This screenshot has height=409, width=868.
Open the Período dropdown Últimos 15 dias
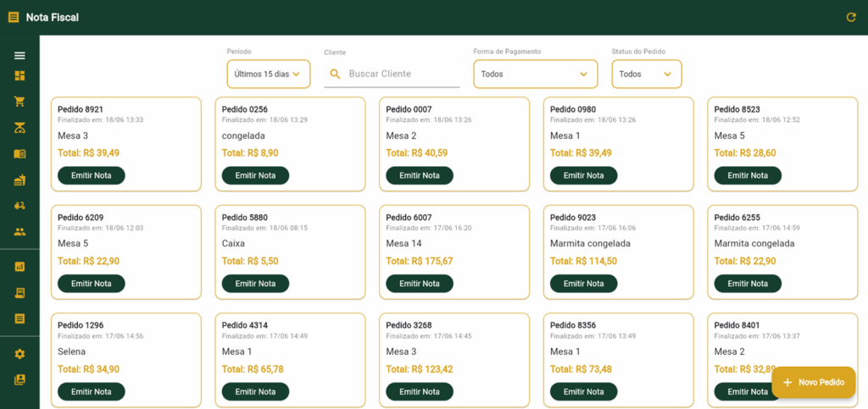(269, 74)
